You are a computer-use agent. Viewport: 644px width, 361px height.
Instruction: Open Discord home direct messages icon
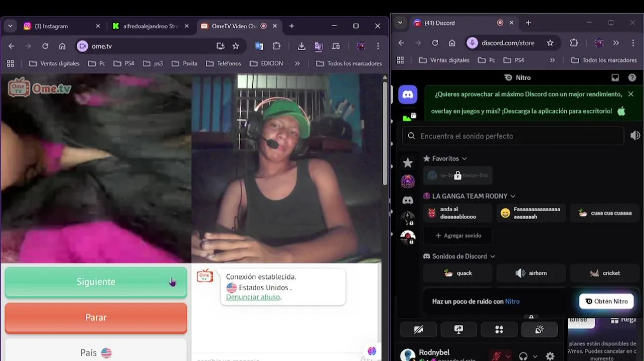pyautogui.click(x=408, y=94)
